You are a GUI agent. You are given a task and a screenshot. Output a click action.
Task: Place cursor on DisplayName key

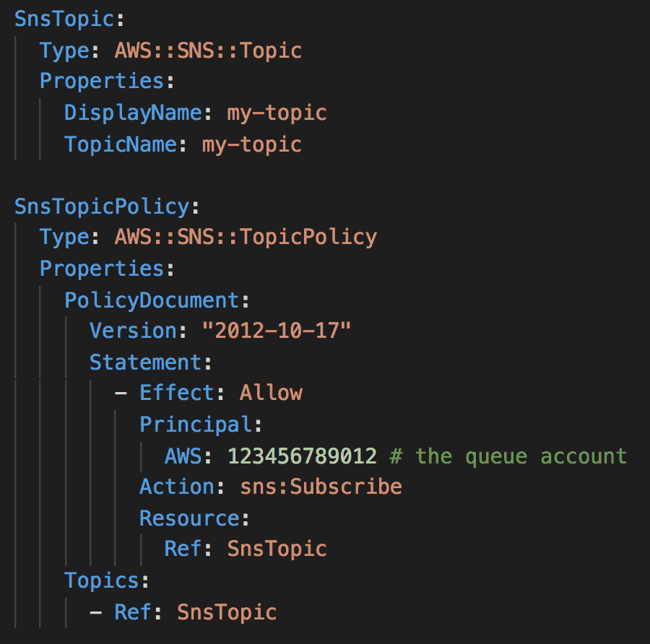(133, 113)
